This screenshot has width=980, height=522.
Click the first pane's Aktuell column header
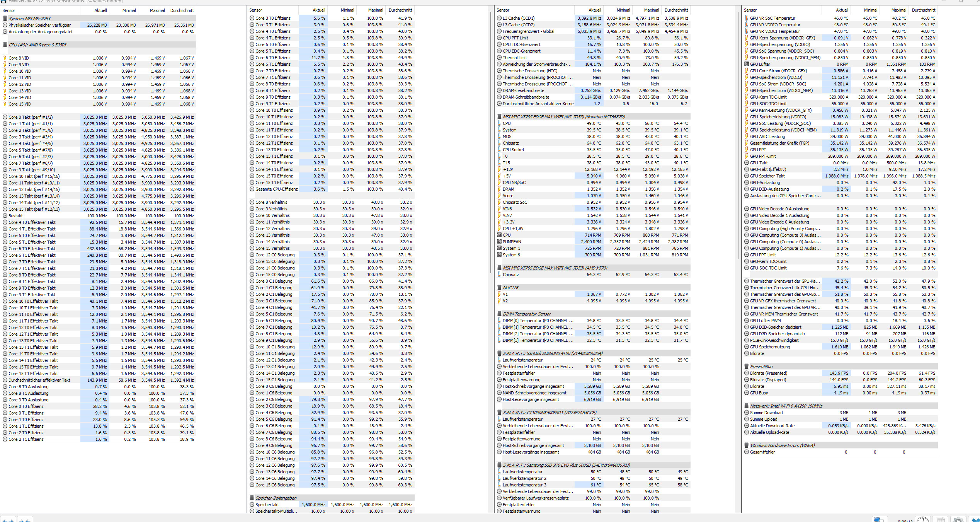point(100,10)
